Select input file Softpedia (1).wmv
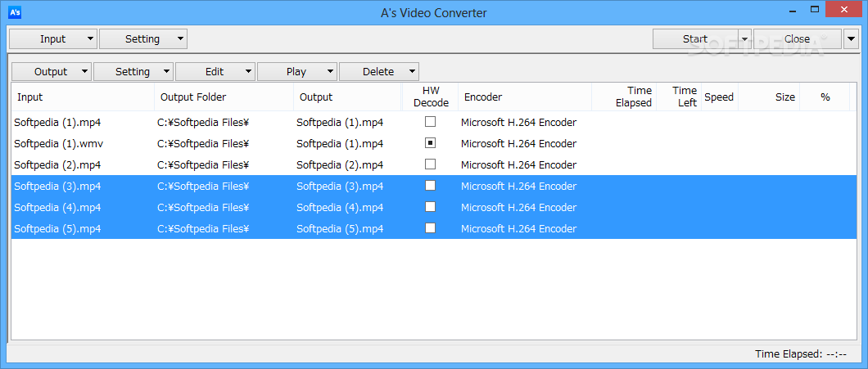This screenshot has width=868, height=369. (59, 144)
